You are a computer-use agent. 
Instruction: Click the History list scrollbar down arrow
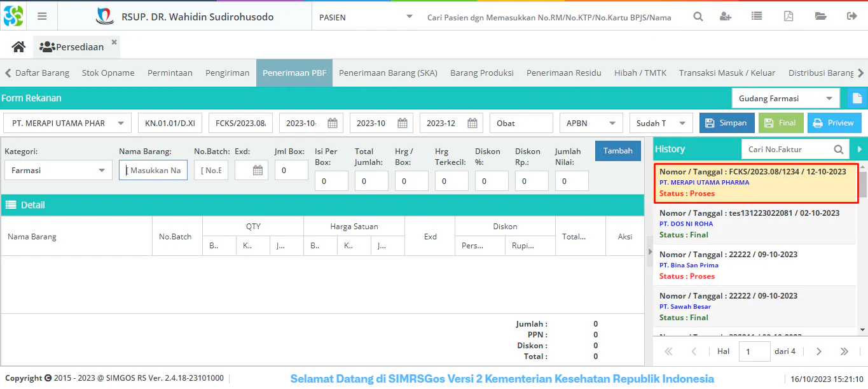[x=864, y=330]
